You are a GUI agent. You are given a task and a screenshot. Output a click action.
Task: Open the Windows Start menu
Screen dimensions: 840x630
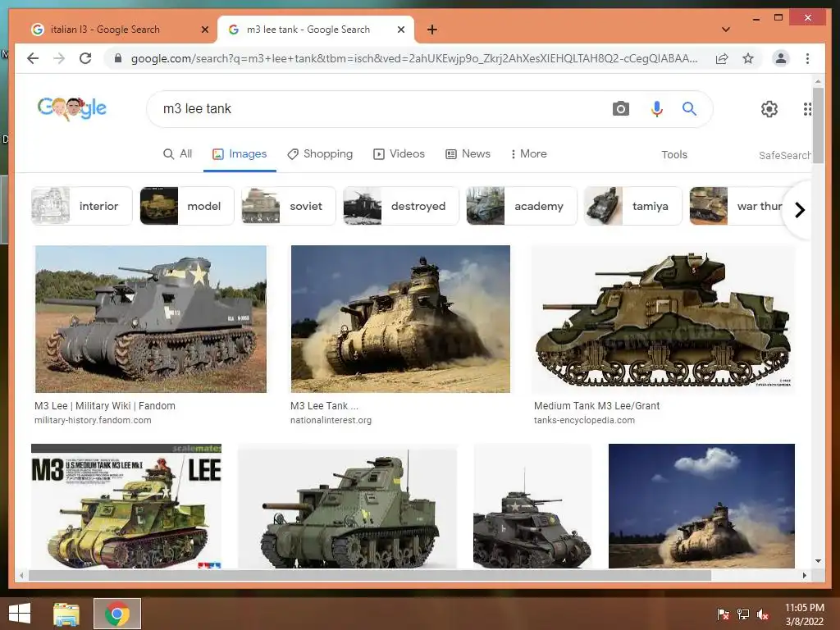point(20,614)
